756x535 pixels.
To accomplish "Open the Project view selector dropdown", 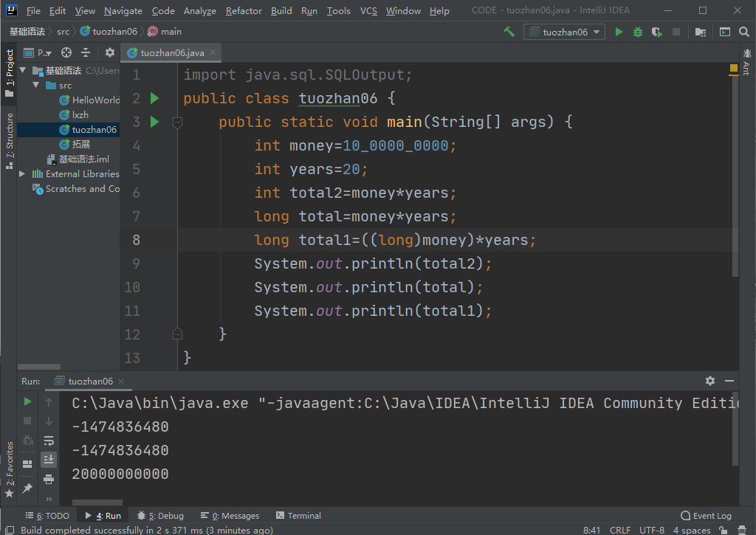I will [38, 52].
